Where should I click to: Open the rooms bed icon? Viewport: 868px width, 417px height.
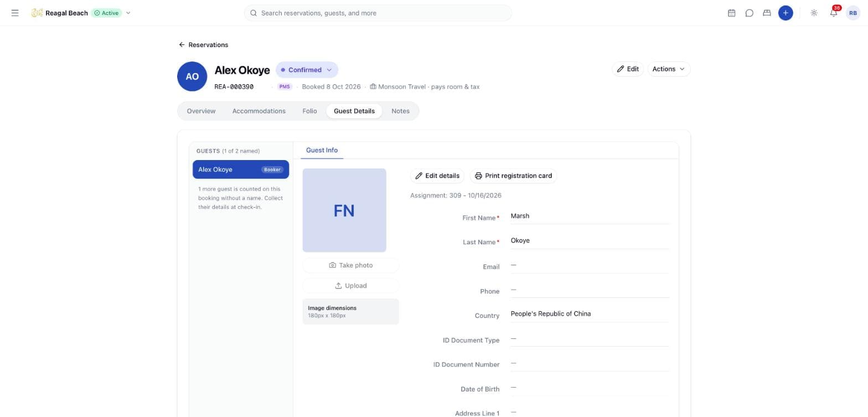coord(767,13)
